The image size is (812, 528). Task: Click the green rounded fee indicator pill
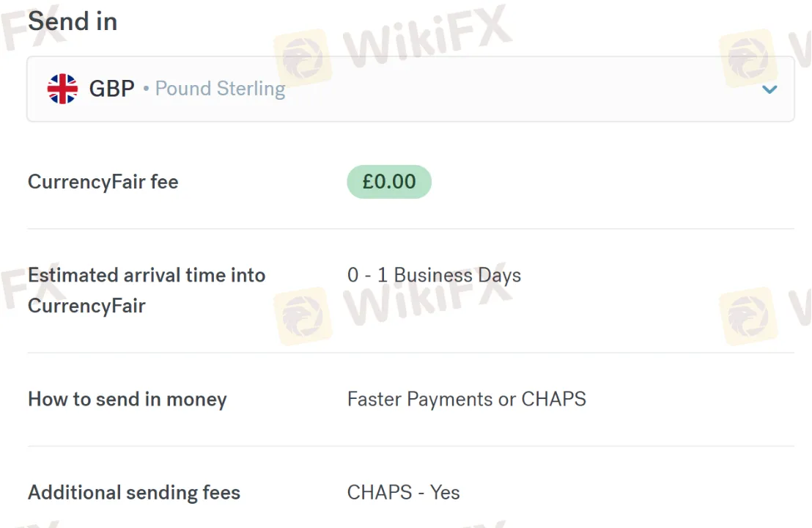tap(389, 181)
